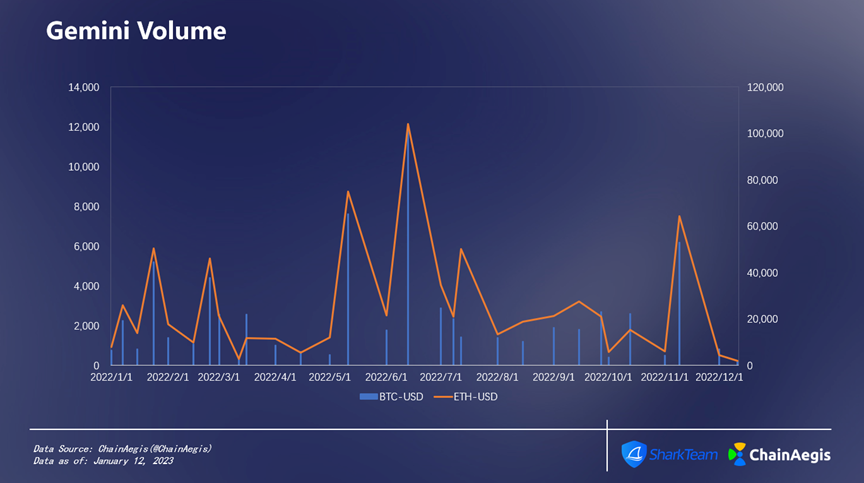Click the ChainAegis brand name text
The height and width of the screenshot is (483, 864).
coord(790,455)
